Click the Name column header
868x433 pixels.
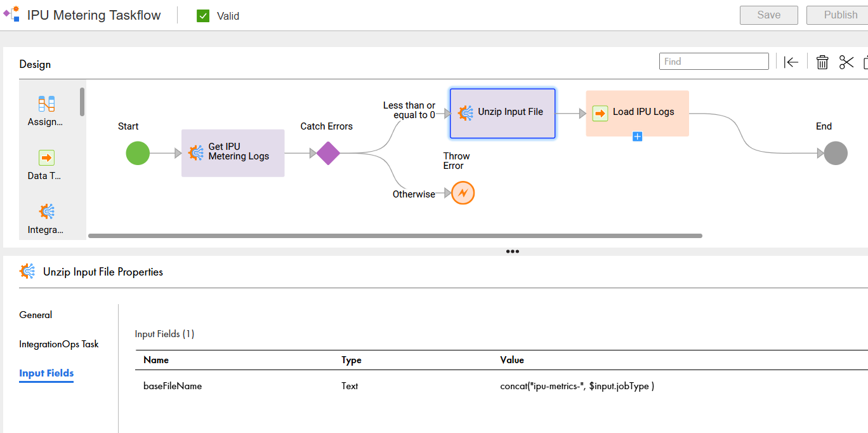[156, 360]
